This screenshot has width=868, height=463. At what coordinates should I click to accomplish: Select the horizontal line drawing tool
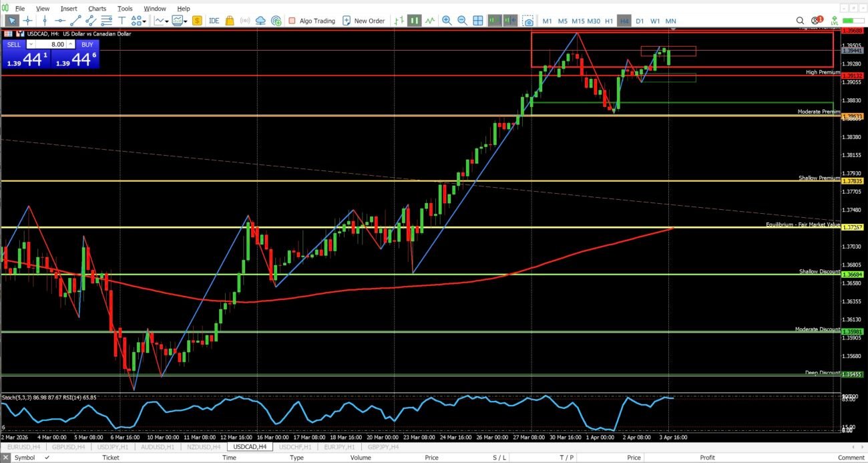pos(61,21)
